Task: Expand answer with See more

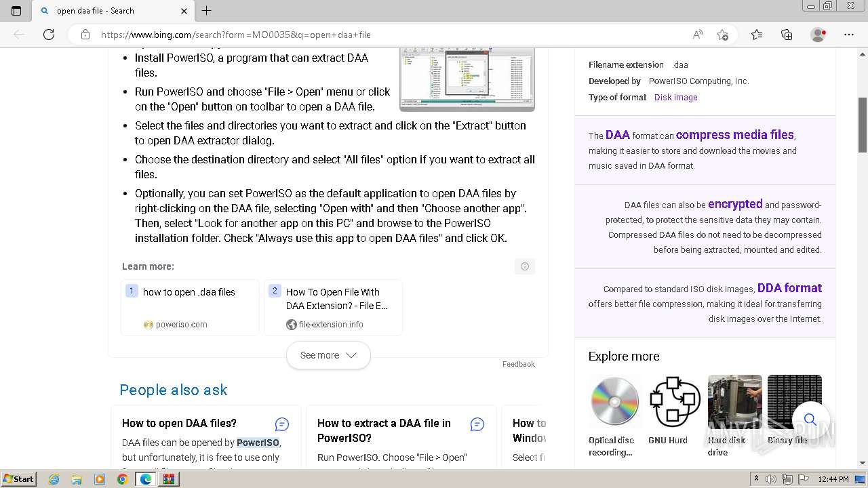Action: [328, 355]
